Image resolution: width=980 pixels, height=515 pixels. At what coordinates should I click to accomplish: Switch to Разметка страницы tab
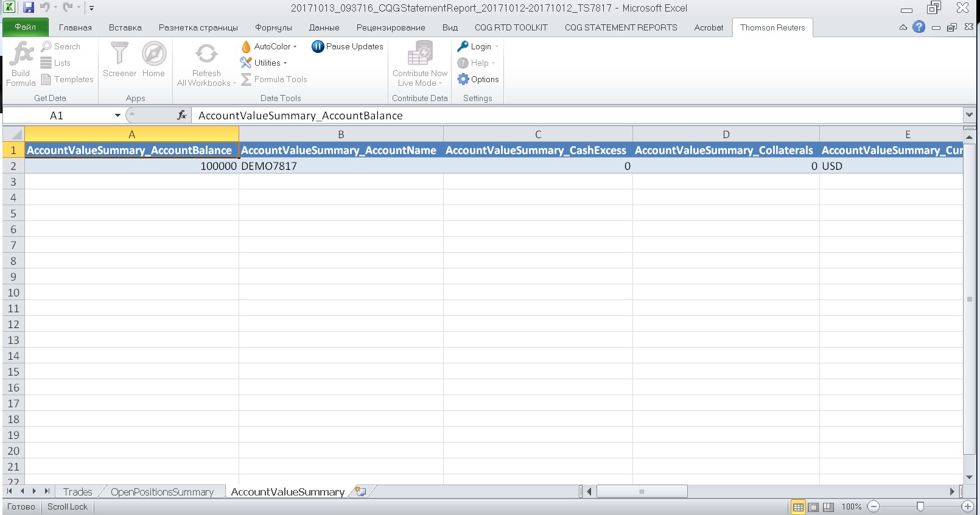tap(198, 27)
